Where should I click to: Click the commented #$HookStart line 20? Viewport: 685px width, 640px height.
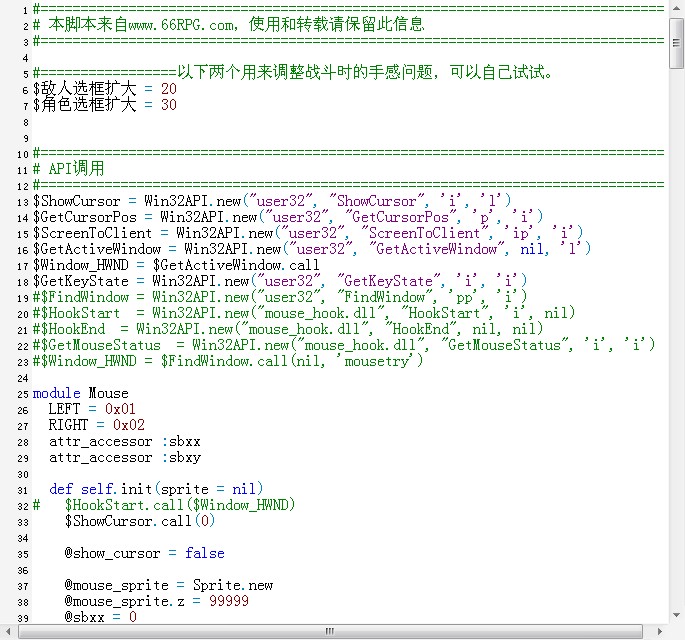click(304, 313)
